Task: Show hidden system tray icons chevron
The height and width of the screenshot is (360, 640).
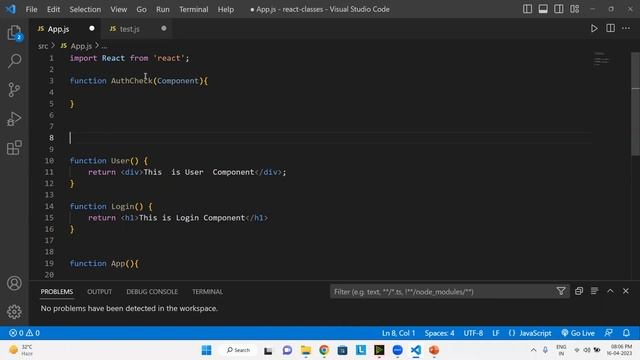Action: (533, 350)
